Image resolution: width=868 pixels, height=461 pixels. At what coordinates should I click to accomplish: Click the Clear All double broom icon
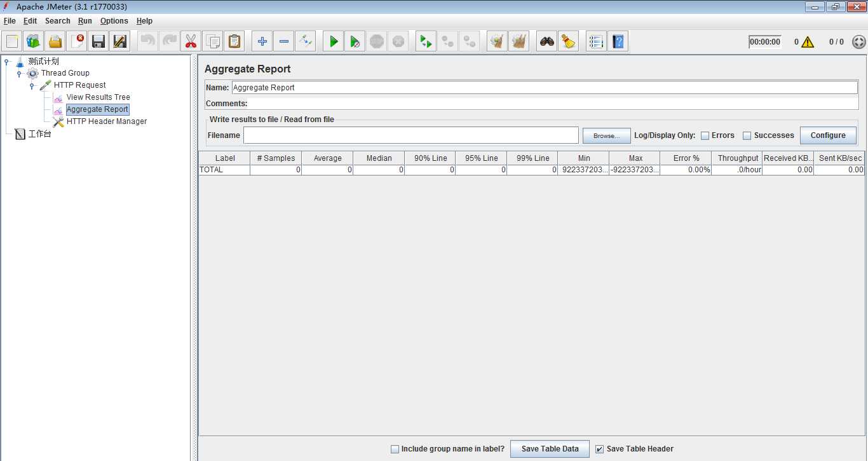519,42
